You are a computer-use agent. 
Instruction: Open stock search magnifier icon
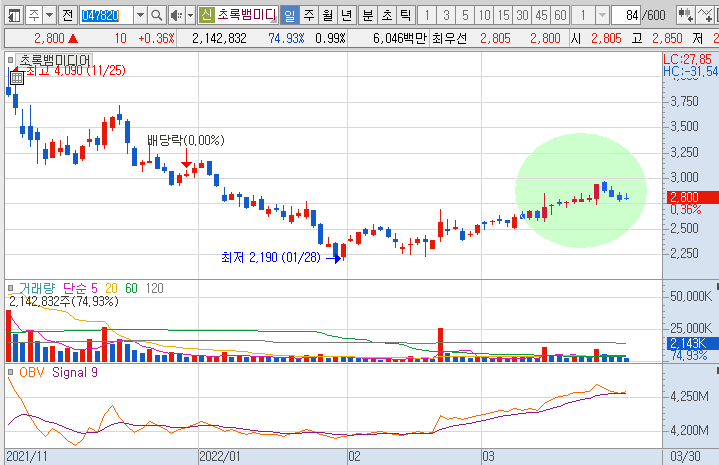[x=157, y=16]
